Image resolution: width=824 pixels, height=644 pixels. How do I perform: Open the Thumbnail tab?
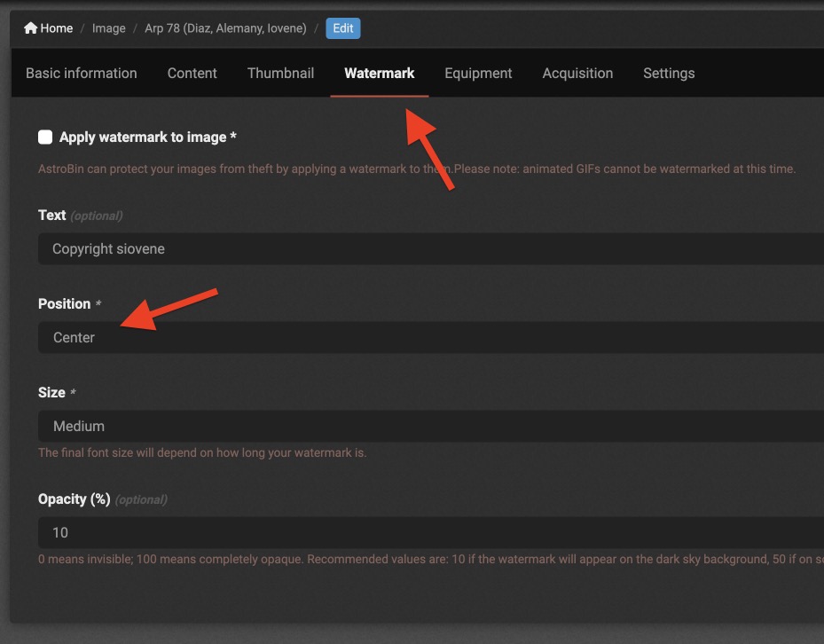pos(280,73)
